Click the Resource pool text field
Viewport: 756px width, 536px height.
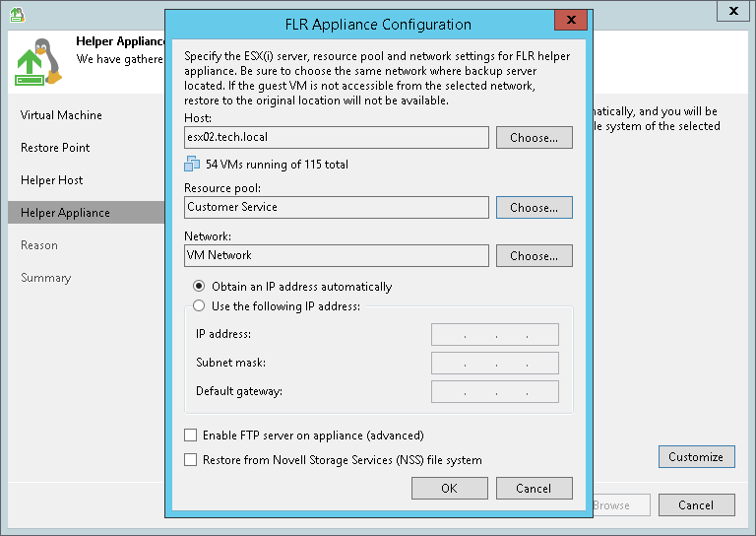337,208
